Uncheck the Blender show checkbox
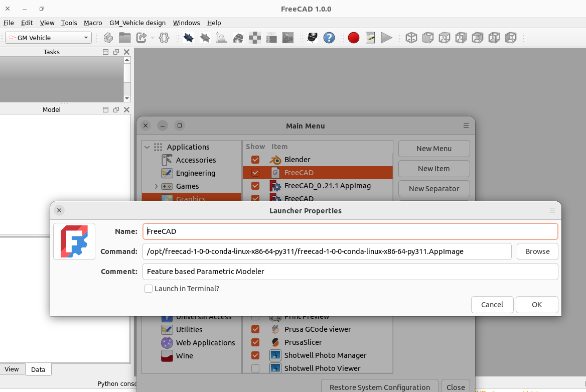 pos(255,160)
